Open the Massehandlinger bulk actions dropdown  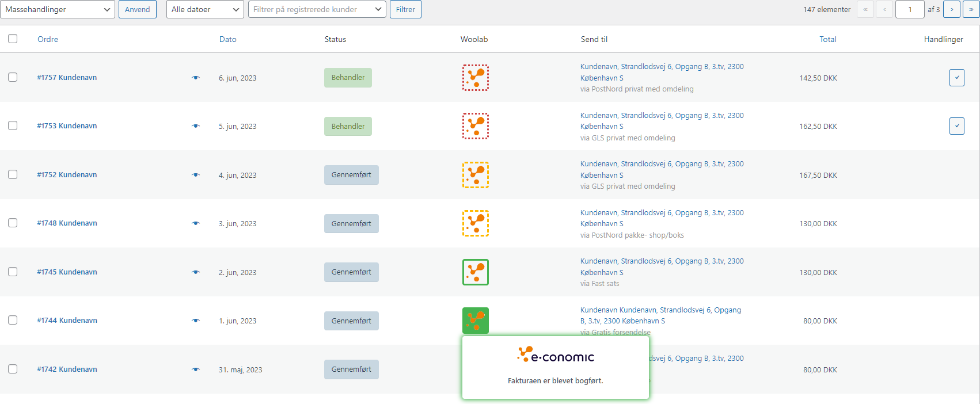(58, 9)
